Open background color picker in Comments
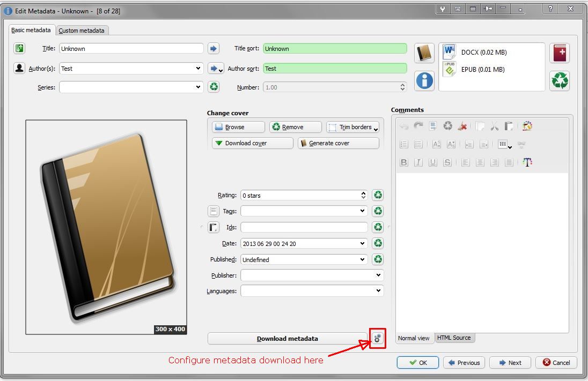 coord(527,126)
